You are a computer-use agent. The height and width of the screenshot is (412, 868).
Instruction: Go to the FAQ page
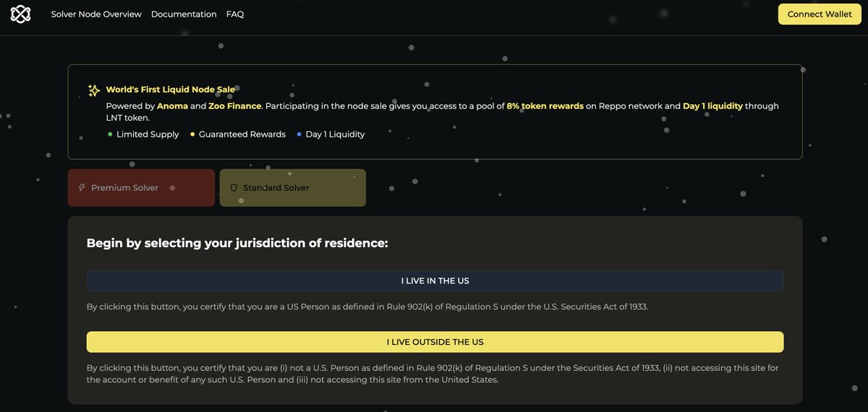(235, 14)
